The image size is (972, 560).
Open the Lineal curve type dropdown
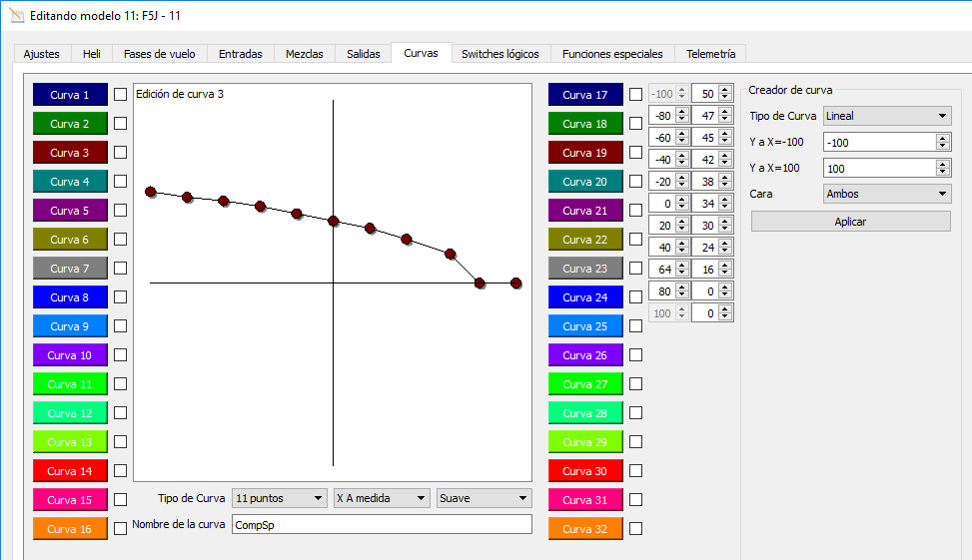coord(886,116)
